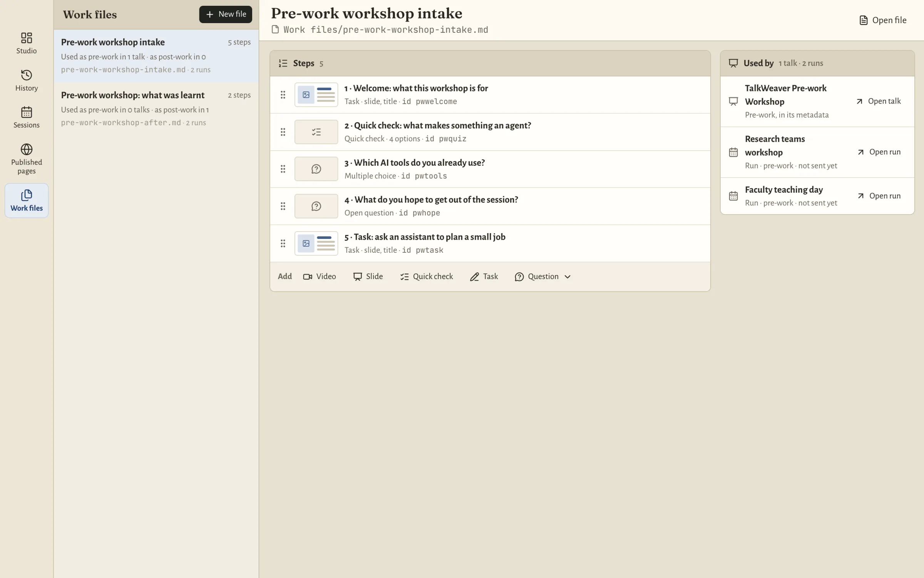Click drag handle of step 2 Quick check
This screenshot has width=924, height=578.
283,132
